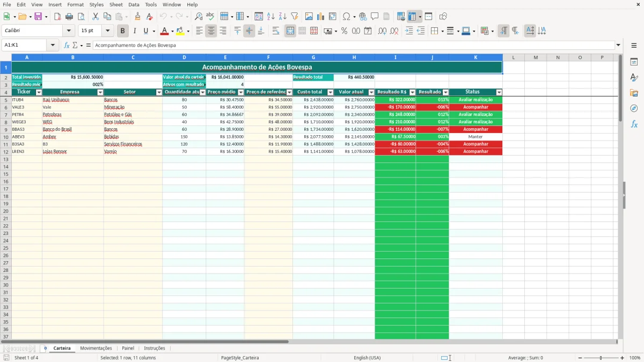Click the Insert Comment icon
Viewport: 644px width, 362px height.
coord(375,17)
